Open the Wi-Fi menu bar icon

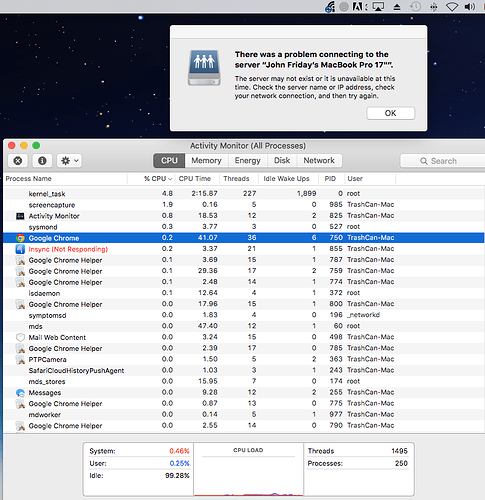point(452,7)
